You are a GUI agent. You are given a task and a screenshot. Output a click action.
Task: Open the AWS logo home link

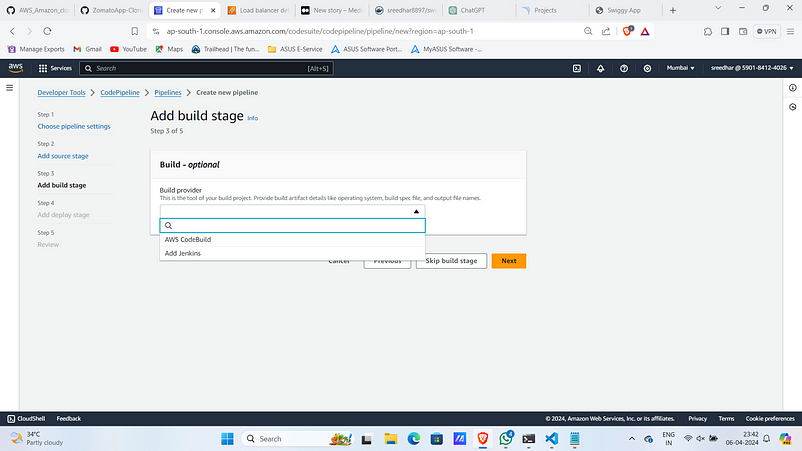click(15, 68)
